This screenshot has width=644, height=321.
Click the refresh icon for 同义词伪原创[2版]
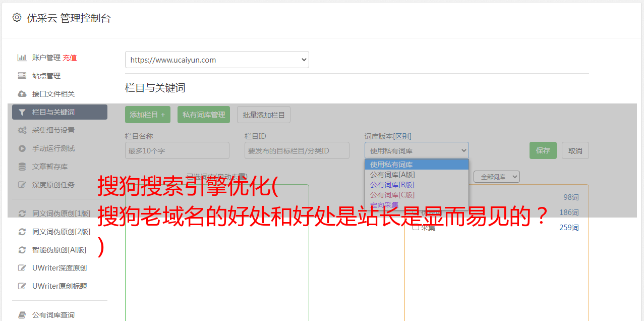(x=22, y=232)
